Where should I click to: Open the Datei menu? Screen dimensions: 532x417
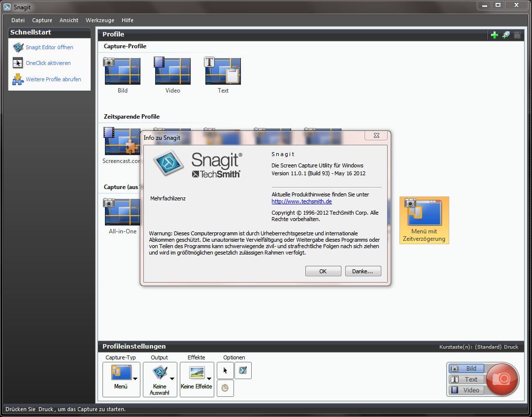(x=18, y=20)
